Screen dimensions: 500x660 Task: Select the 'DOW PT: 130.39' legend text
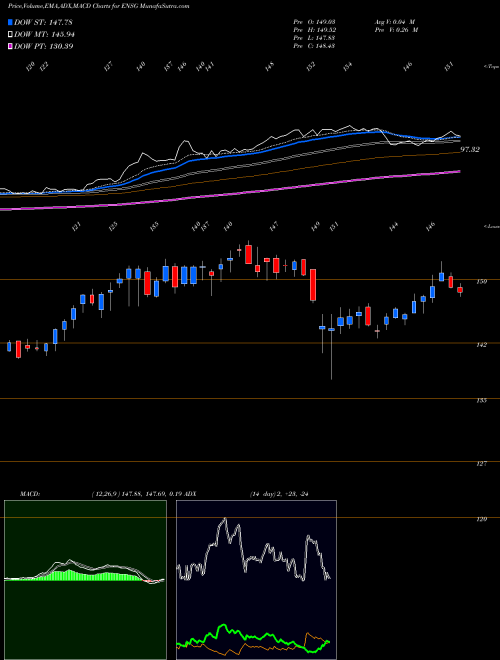click(44, 46)
